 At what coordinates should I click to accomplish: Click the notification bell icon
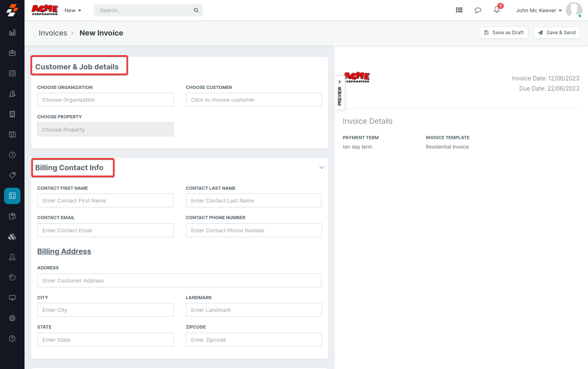[496, 10]
